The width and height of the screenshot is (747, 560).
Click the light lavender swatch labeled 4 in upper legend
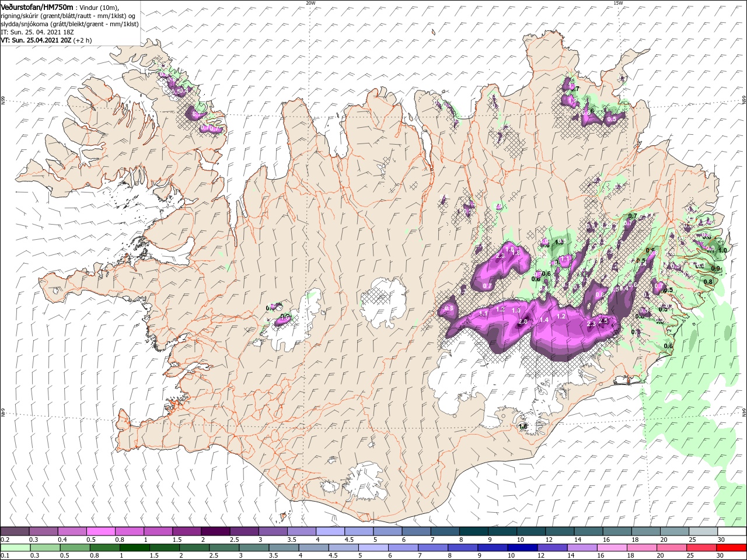click(329, 531)
